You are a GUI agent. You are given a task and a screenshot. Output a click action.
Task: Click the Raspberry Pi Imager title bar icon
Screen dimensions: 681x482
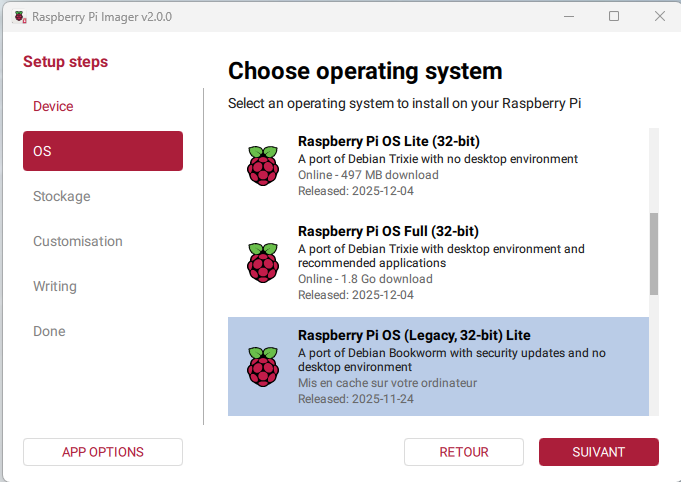tap(17, 16)
